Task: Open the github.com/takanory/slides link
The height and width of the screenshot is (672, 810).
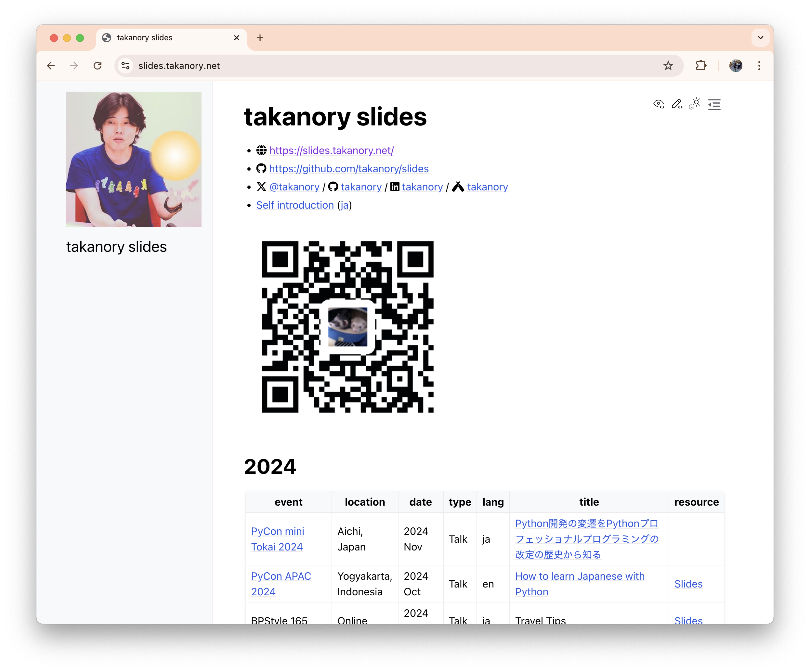Action: click(x=349, y=169)
